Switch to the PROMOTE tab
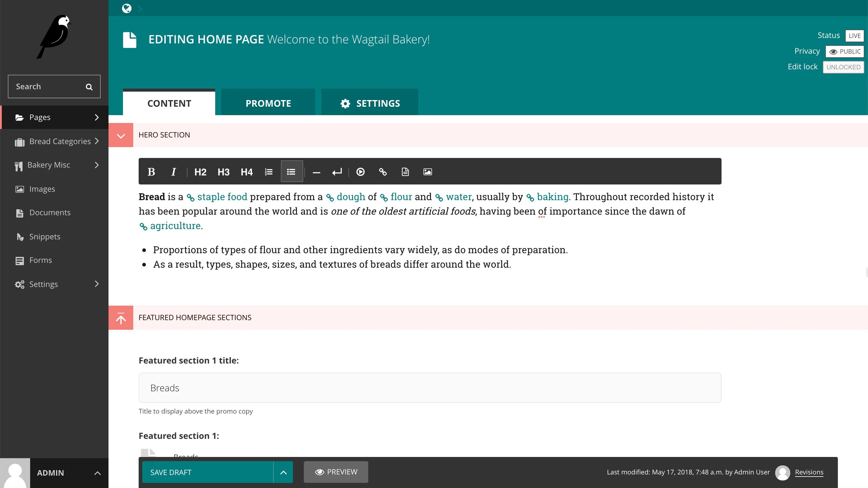Screen dimensions: 868x488 click(268, 103)
